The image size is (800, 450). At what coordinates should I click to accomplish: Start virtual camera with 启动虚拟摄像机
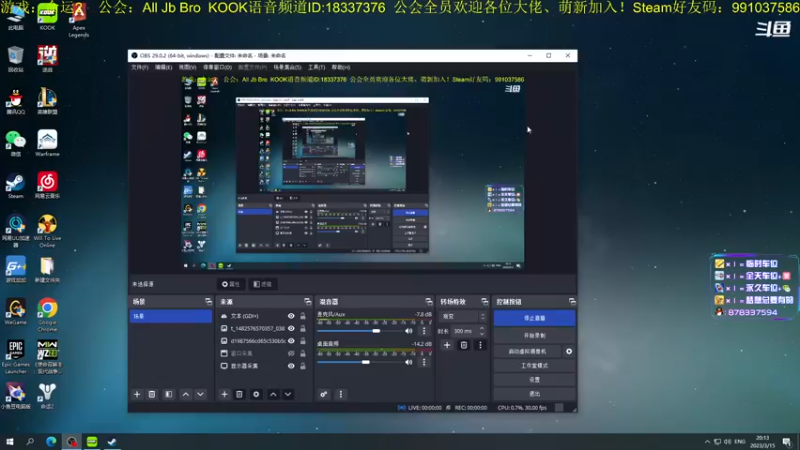(x=528, y=352)
